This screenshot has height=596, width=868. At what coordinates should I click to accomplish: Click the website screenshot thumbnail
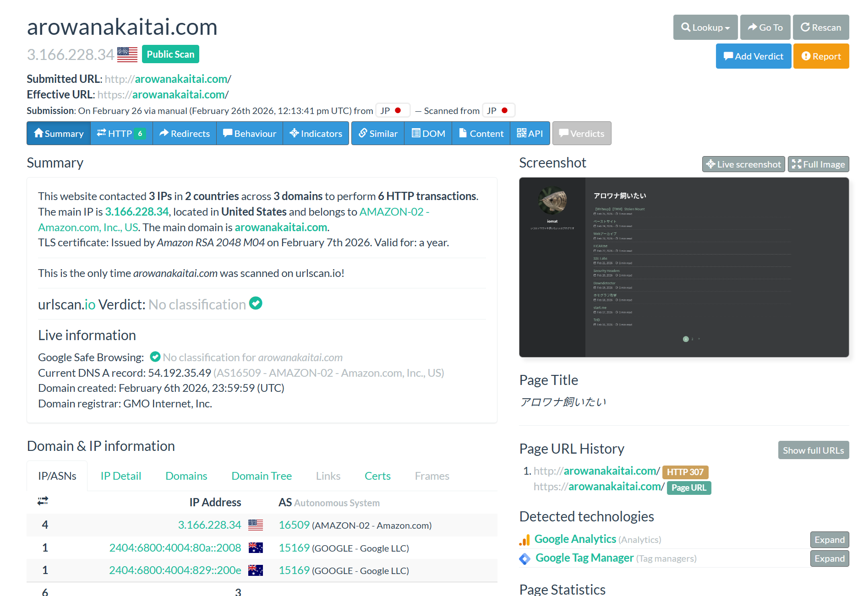coord(683,267)
